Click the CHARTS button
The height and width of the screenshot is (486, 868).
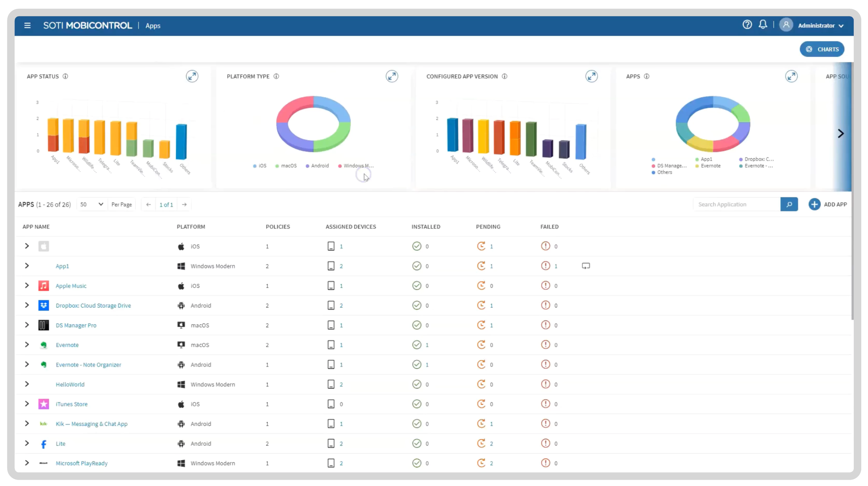822,49
